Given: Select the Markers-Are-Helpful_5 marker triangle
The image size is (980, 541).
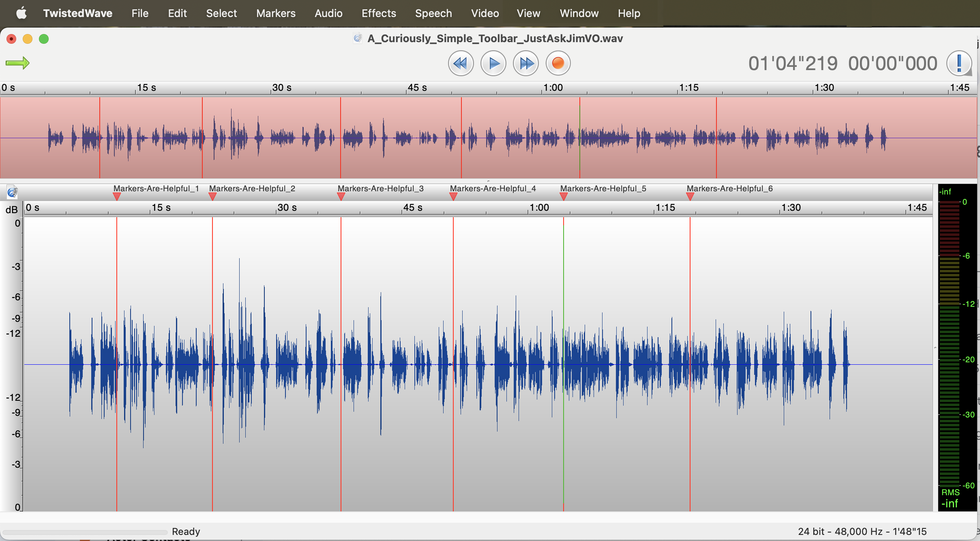Looking at the screenshot, I should tap(564, 197).
